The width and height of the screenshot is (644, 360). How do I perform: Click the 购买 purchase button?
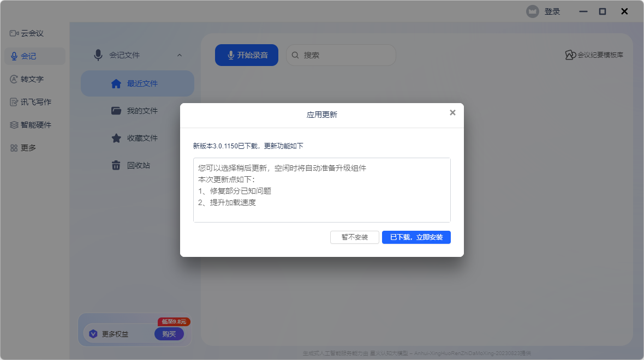point(169,334)
